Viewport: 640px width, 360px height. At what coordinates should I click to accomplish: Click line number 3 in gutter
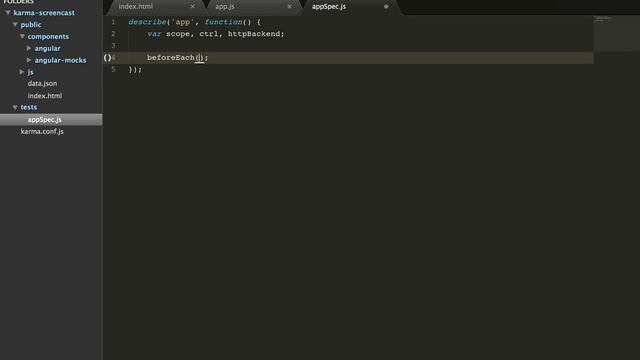tap(113, 46)
